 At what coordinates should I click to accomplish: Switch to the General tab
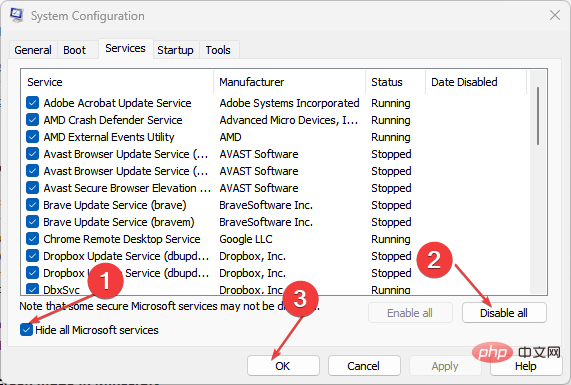pyautogui.click(x=33, y=50)
